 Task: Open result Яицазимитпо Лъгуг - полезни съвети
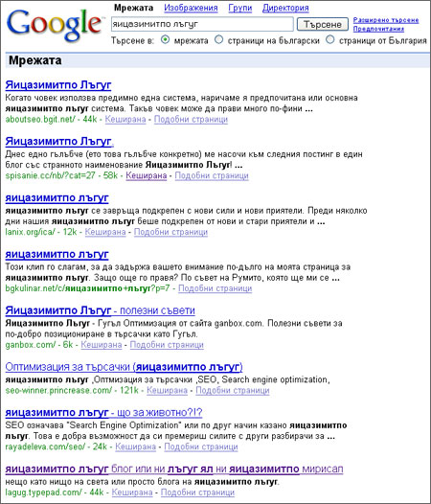click(x=100, y=310)
